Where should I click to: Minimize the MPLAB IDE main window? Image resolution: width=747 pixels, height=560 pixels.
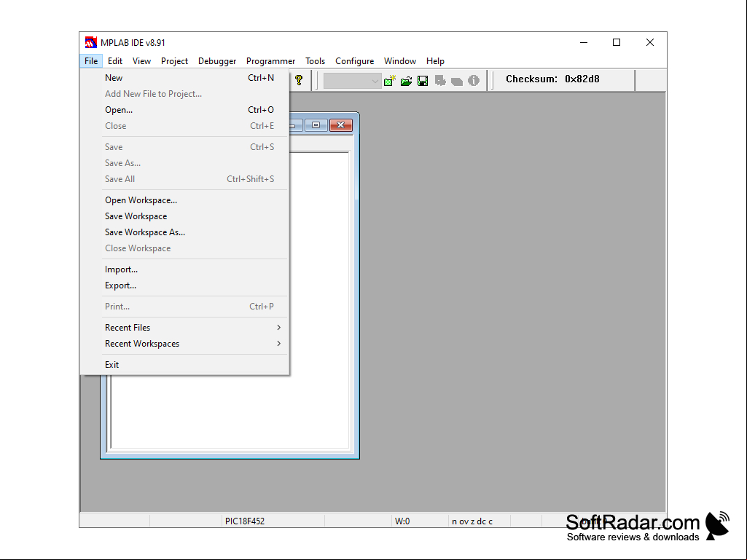point(584,42)
